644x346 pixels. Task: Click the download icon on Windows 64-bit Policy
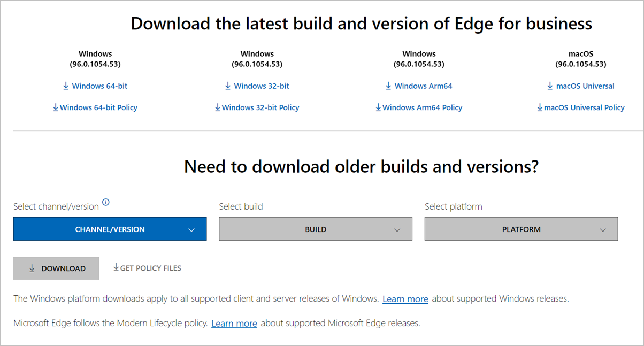pos(55,107)
